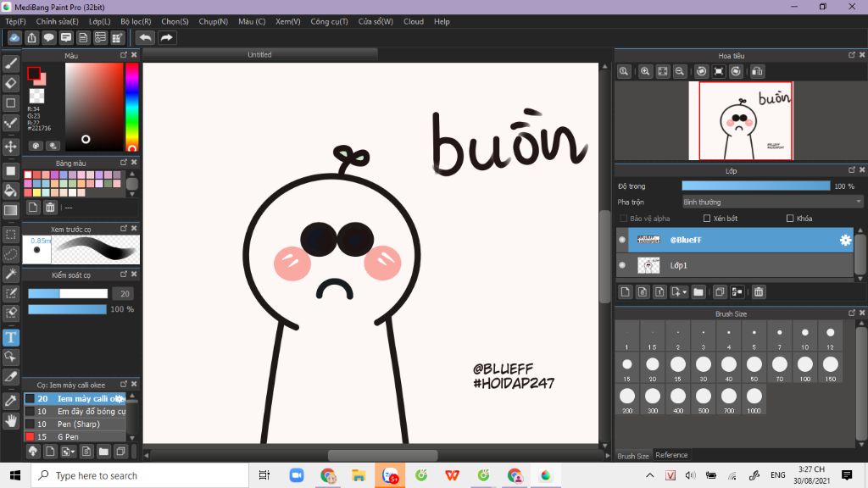This screenshot has height=488, width=868.
Task: Rotate navigator view counterclockwise
Action: pos(701,71)
